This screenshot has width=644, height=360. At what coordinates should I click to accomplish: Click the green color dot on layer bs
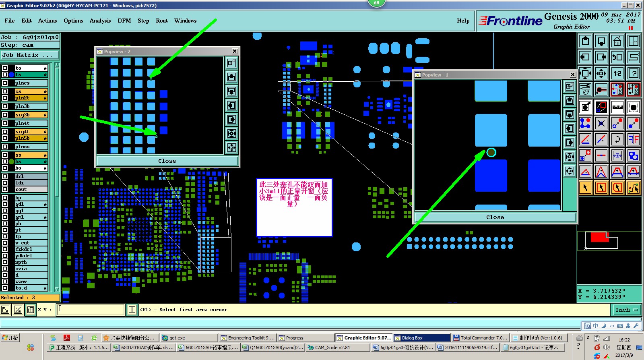click(x=12, y=161)
